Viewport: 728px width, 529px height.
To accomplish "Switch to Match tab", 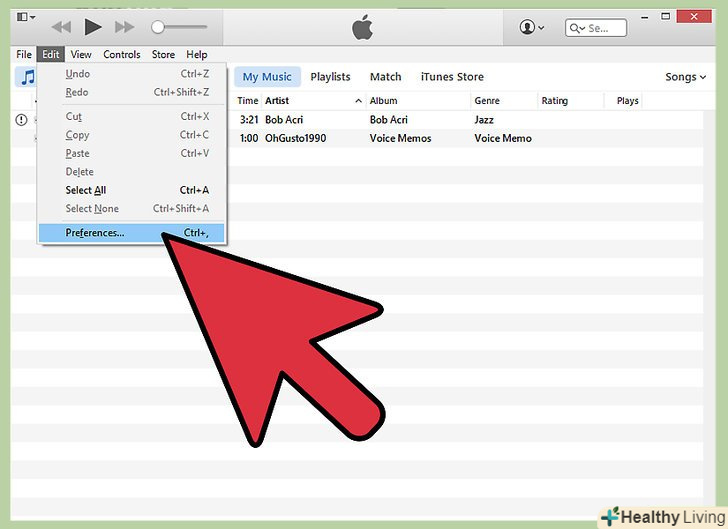I will 385,77.
